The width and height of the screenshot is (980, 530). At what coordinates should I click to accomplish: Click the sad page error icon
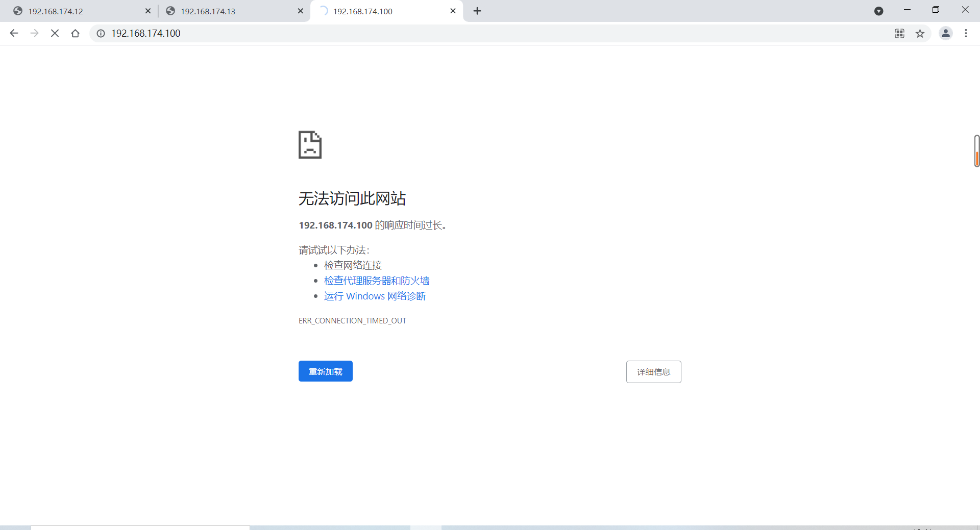point(310,145)
